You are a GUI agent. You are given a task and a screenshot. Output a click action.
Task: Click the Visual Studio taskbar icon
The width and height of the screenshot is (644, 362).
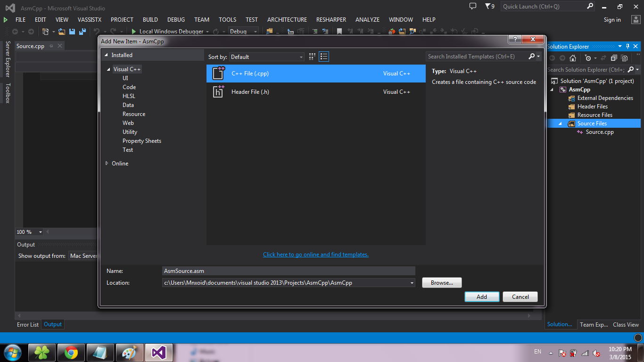(x=158, y=353)
